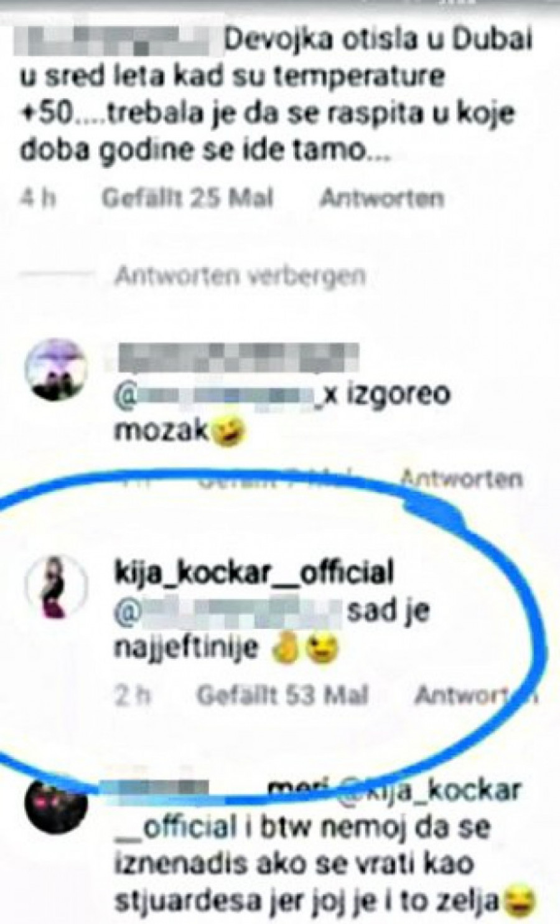Open the blurred username above izgoreo mozak

(236, 356)
